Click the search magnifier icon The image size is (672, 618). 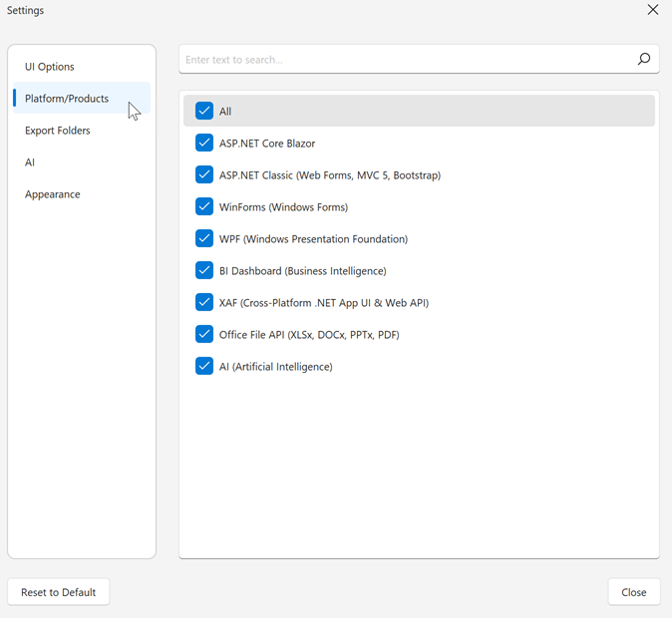point(644,59)
